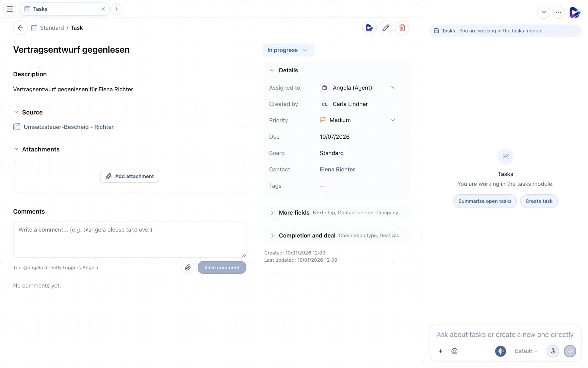The width and height of the screenshot is (588, 368).
Task: Click the Add attachment button
Action: [x=130, y=176]
